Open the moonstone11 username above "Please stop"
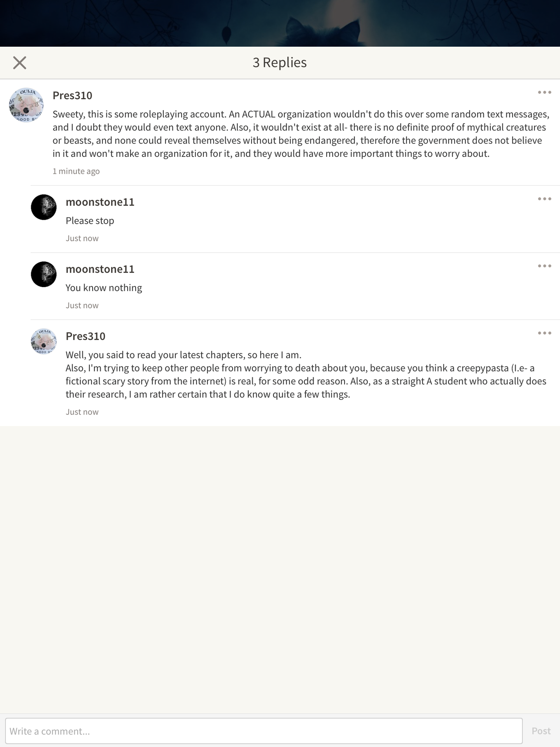 100,202
